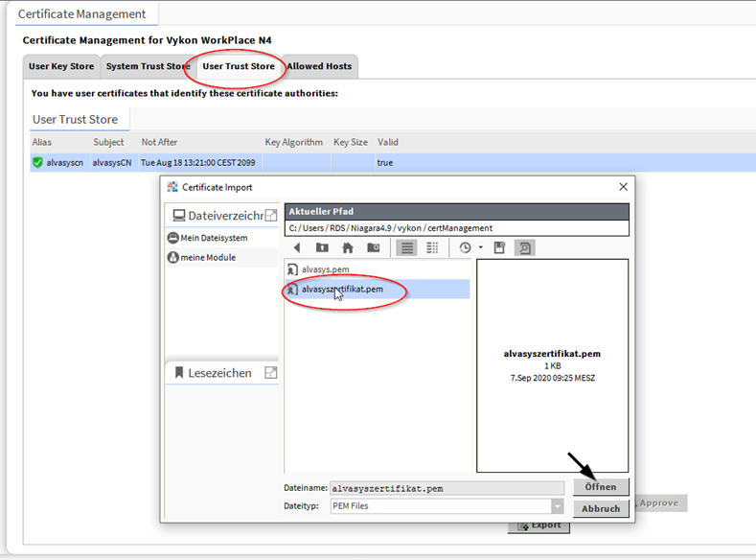The width and height of the screenshot is (756, 560).
Task: Click the Export button behind dialog
Action: tap(539, 527)
